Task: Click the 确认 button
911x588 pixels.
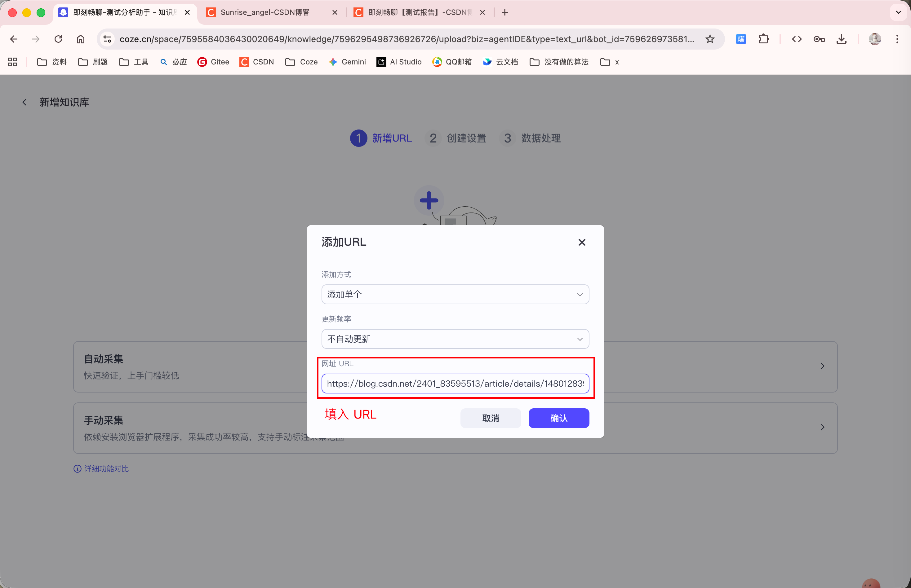Action: (558, 418)
